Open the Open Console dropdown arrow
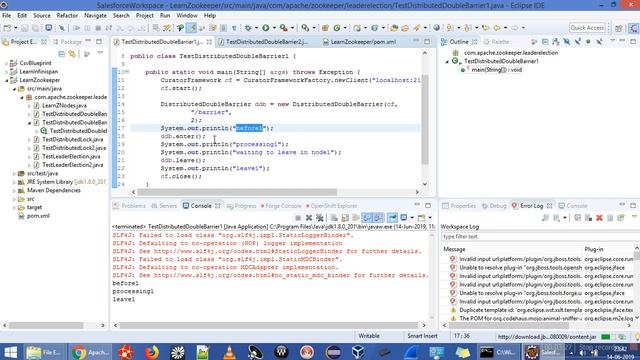The width and height of the screenshot is (640, 360). pyautogui.click(x=430, y=218)
